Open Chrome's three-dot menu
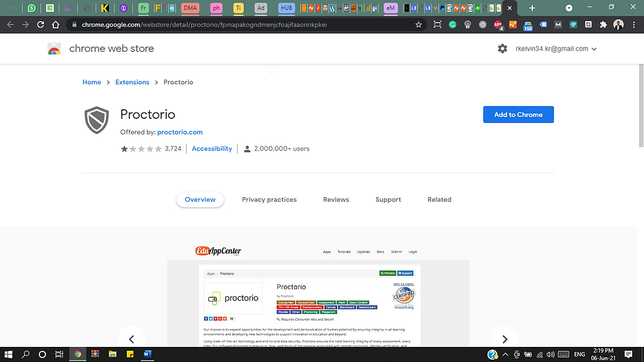This screenshot has height=362, width=644. [633, 24]
